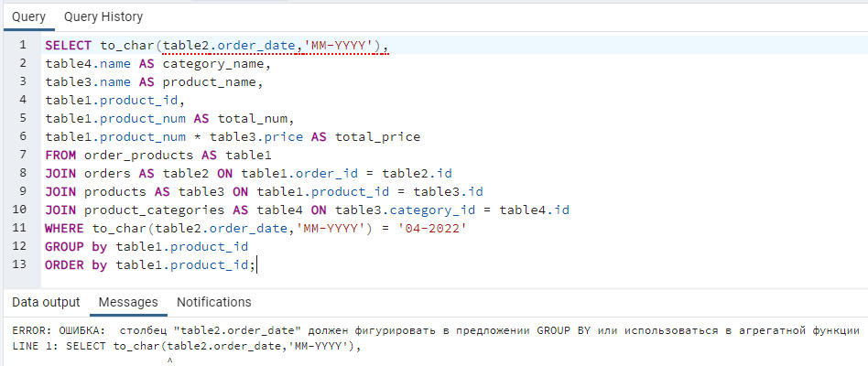Click the WHERE keyword on line 11
Screen dimensions: 868x366
click(x=65, y=228)
